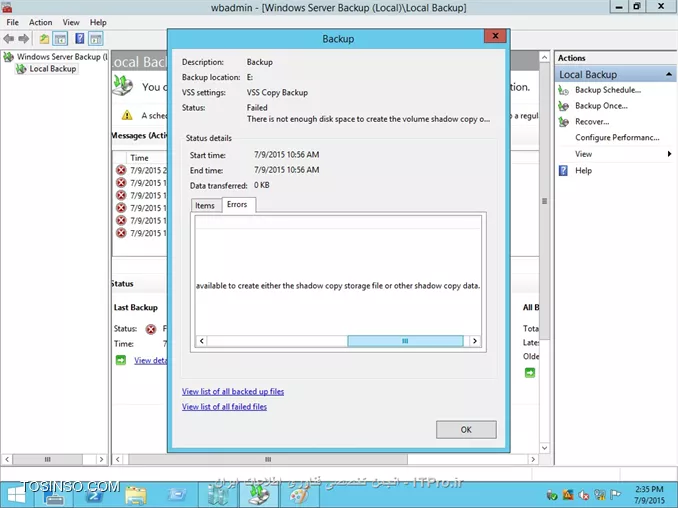Viewport: 678px width, 508px height.
Task: Open the File menu
Action: [13, 22]
